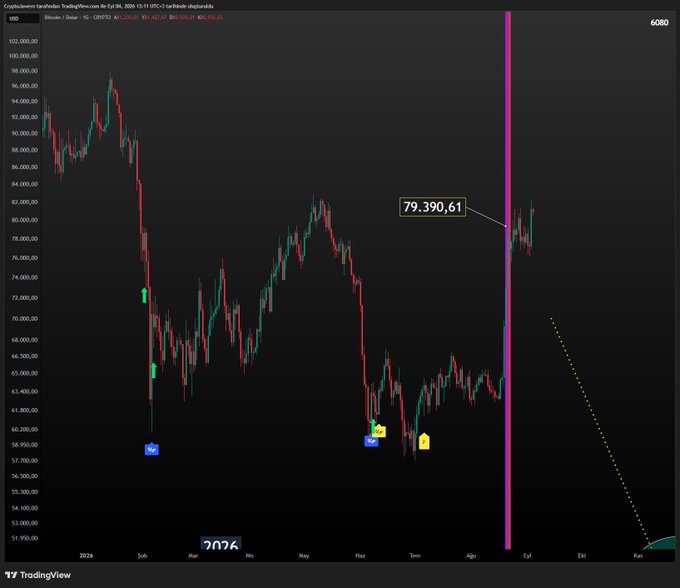
Task: Click the Kas month label on time axis
Action: (638, 555)
